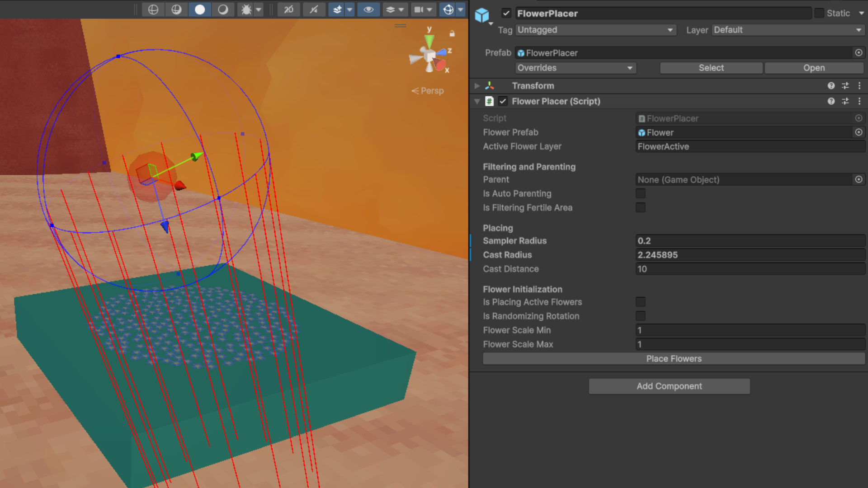The image size is (868, 488).
Task: Expand the Transform component
Action: tap(477, 86)
